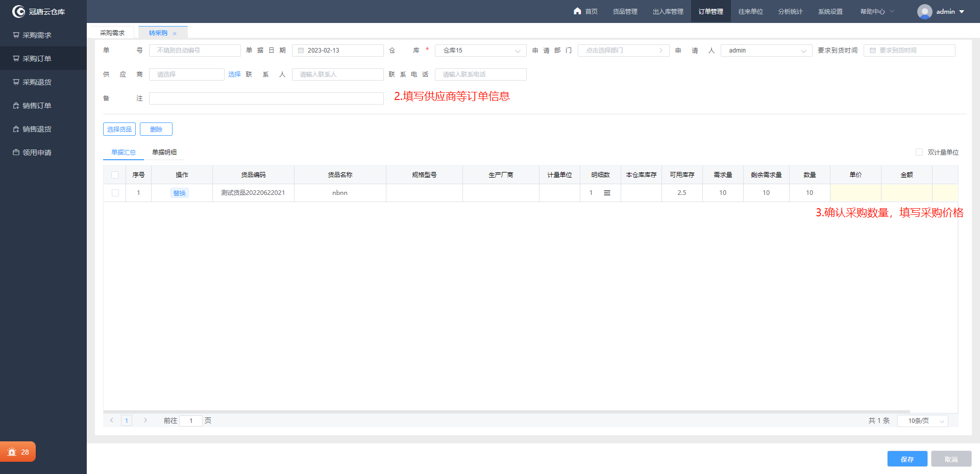
Task: Click the 替换 link in row 1
Action: 180,193
